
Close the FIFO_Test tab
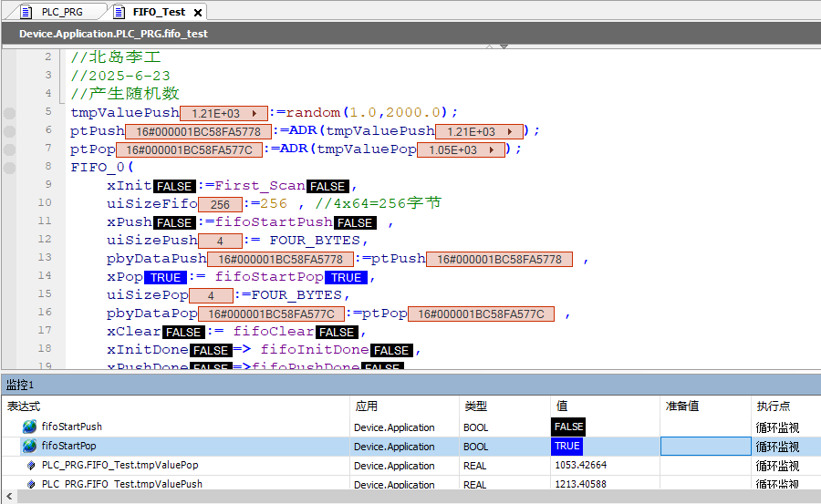click(x=198, y=13)
